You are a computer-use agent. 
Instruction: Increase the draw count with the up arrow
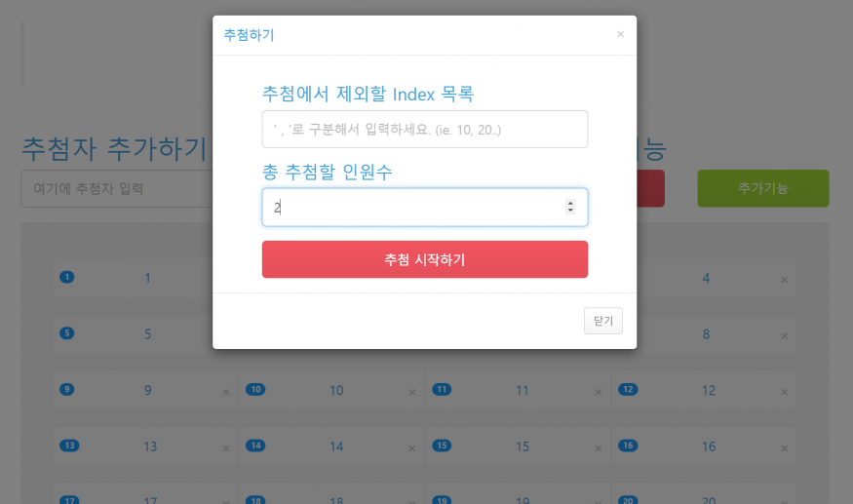point(570,203)
